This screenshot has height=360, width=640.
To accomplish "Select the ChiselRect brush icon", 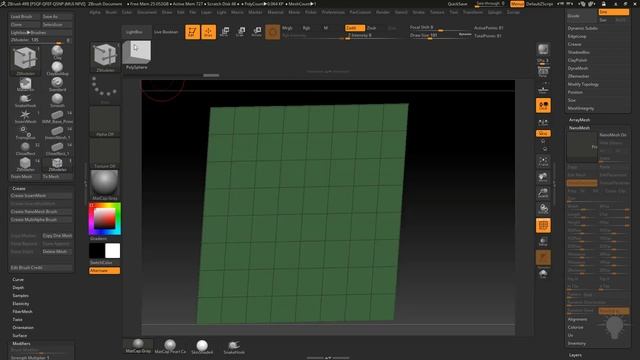I will [25, 148].
